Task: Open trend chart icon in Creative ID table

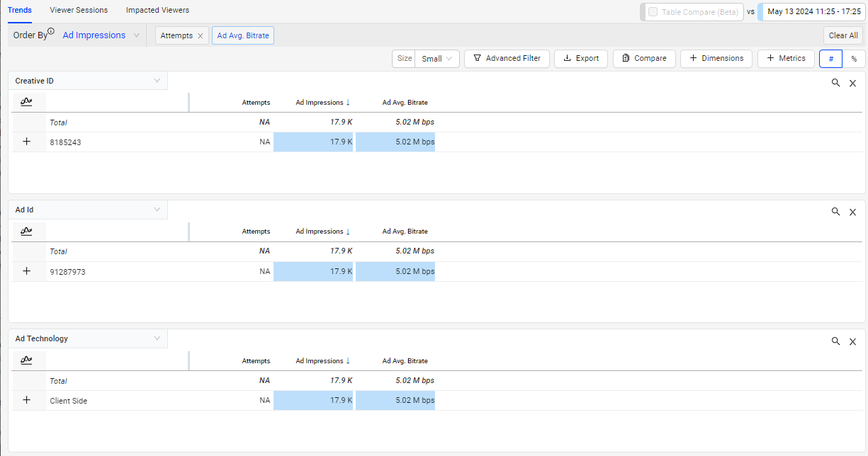Action: [27, 102]
